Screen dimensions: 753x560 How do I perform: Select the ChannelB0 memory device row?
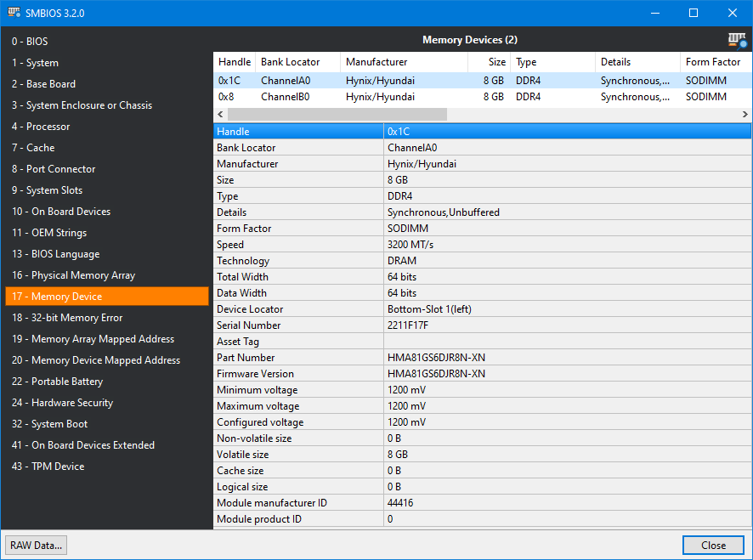pos(483,97)
